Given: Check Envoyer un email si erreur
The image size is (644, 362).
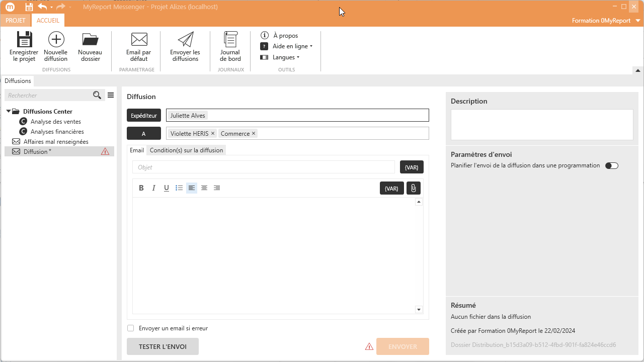Looking at the screenshot, I should point(131,328).
